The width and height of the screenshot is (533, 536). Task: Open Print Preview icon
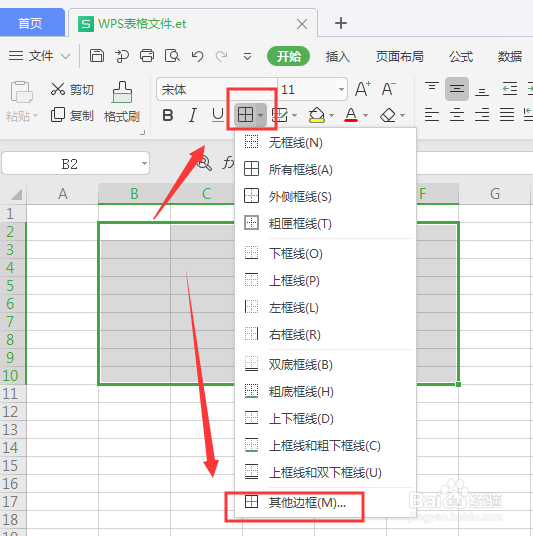[172, 55]
